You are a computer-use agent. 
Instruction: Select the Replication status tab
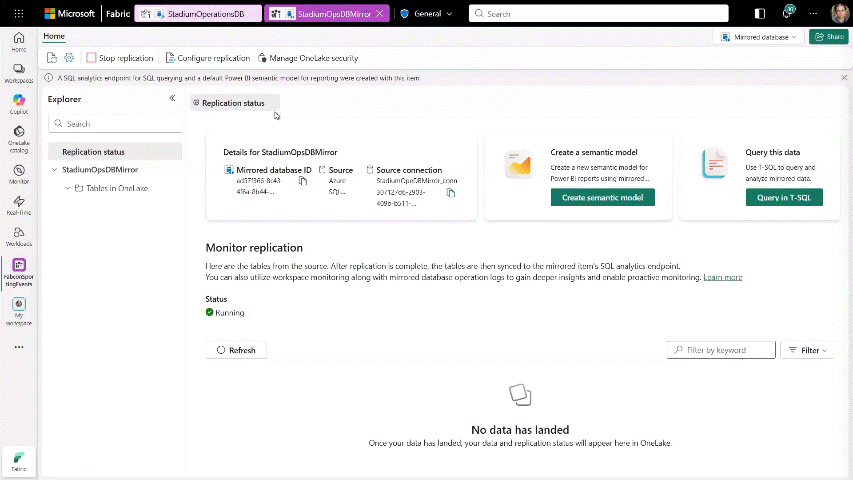pyautogui.click(x=234, y=103)
